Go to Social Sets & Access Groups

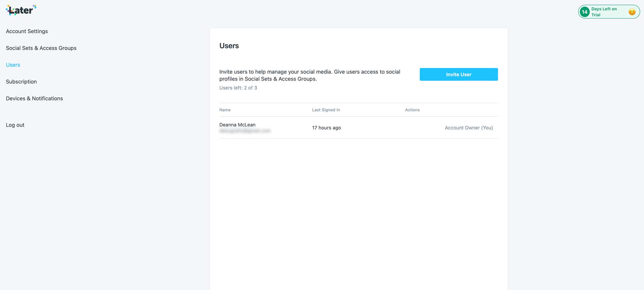(41, 48)
